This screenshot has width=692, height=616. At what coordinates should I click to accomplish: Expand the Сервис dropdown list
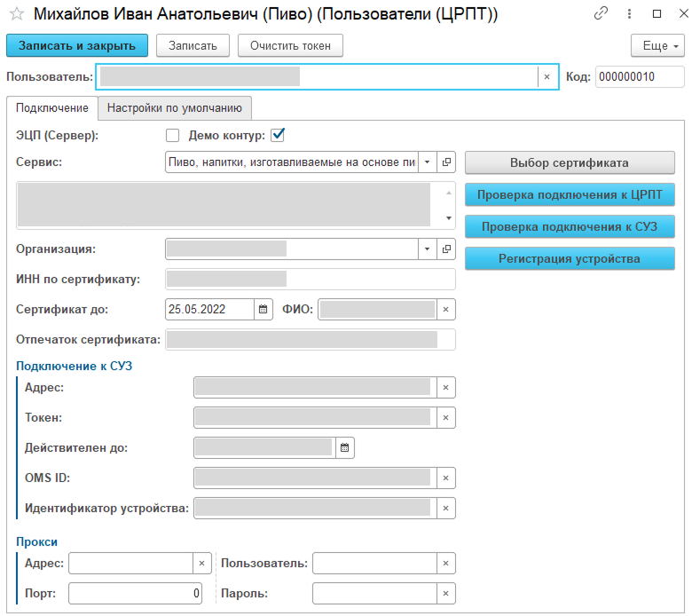pos(427,163)
